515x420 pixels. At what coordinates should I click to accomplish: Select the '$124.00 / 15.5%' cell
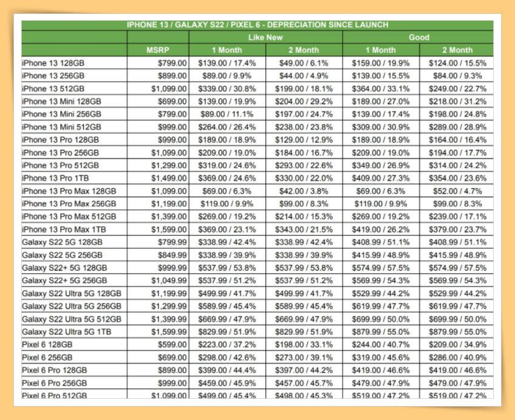coord(457,63)
